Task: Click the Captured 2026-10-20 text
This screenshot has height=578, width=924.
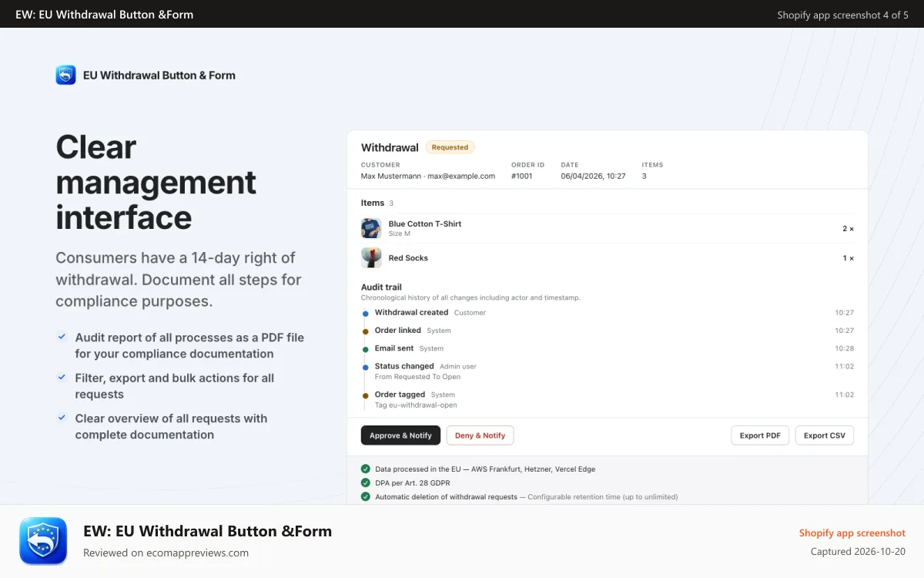Action: (x=858, y=552)
